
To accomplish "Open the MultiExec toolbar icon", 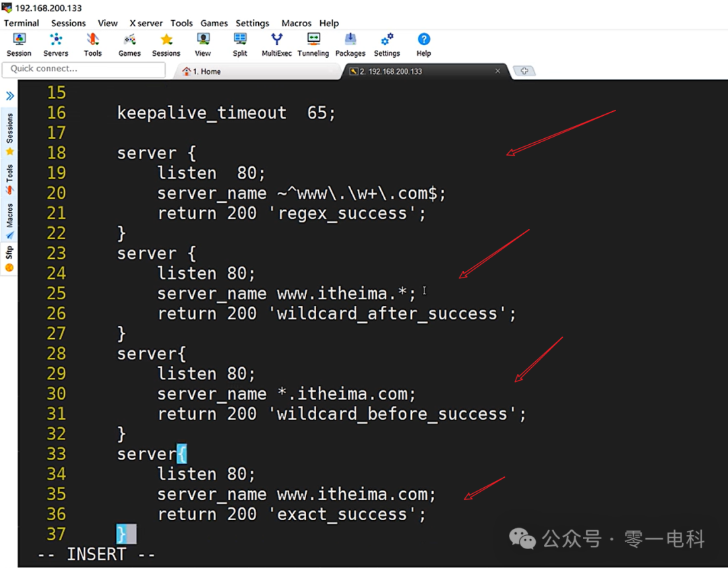I will tap(276, 44).
